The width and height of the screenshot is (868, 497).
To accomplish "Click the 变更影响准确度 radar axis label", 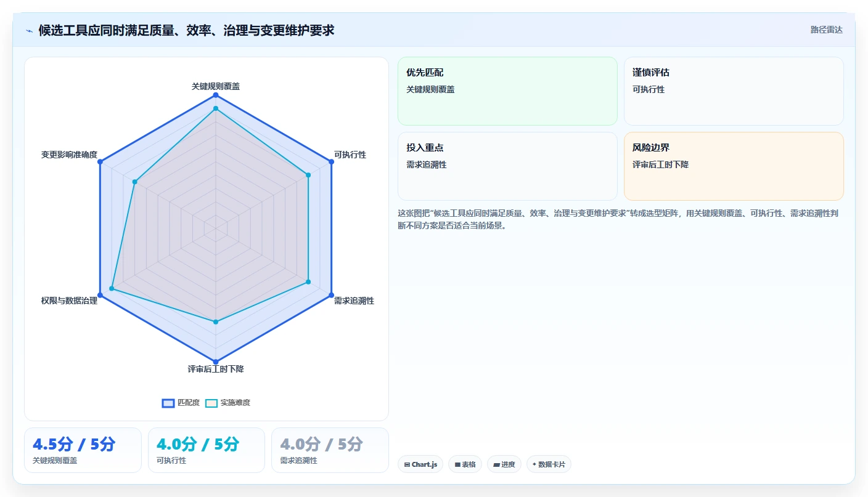I will [69, 155].
